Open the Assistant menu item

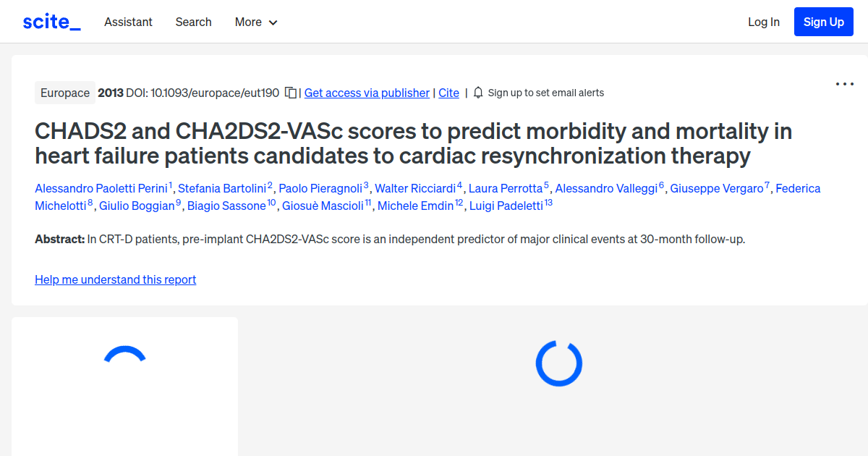[x=128, y=22]
